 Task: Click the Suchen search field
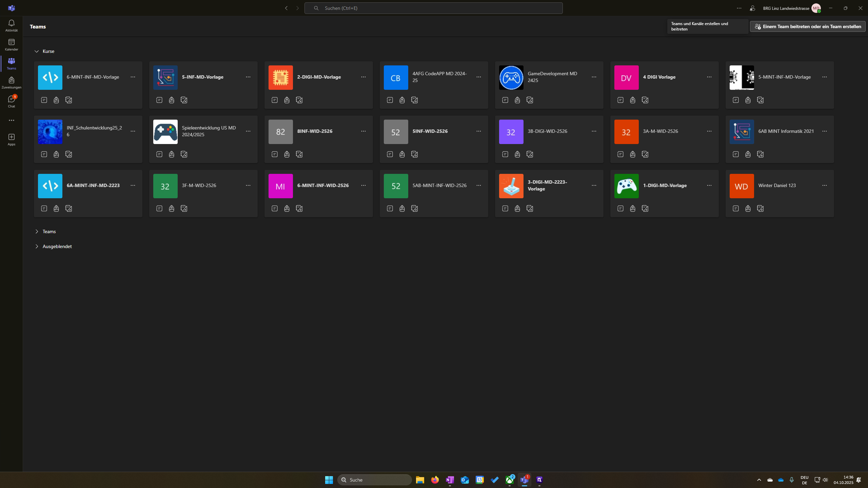coord(433,8)
